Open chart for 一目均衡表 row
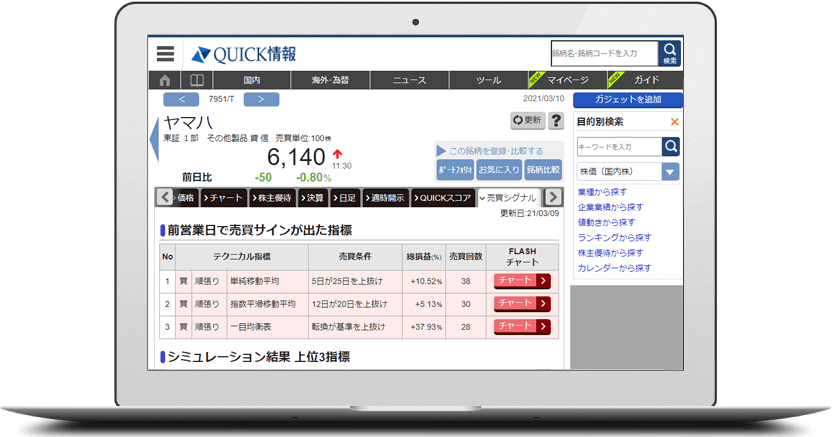The image size is (834, 437). 522,326
